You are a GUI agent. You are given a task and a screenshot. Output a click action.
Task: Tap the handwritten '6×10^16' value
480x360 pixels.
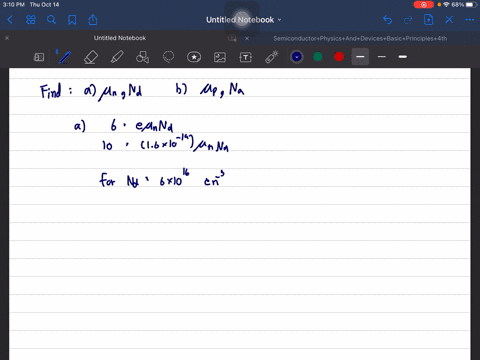click(175, 178)
